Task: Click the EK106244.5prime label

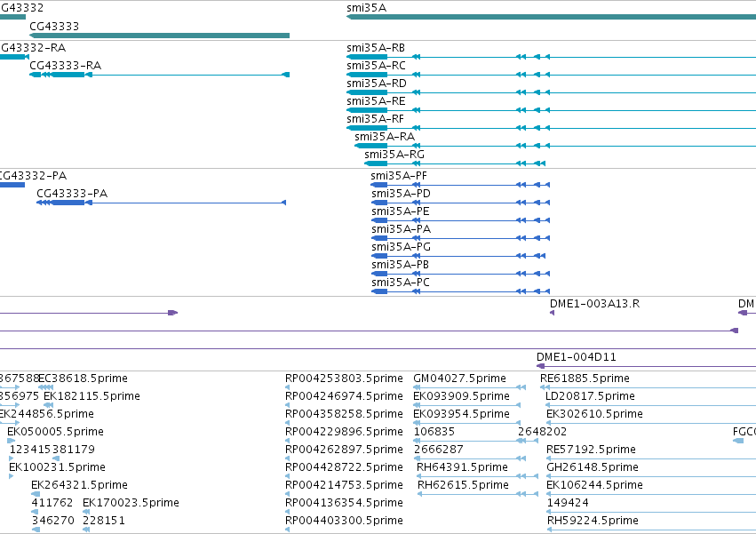Action: click(x=594, y=485)
